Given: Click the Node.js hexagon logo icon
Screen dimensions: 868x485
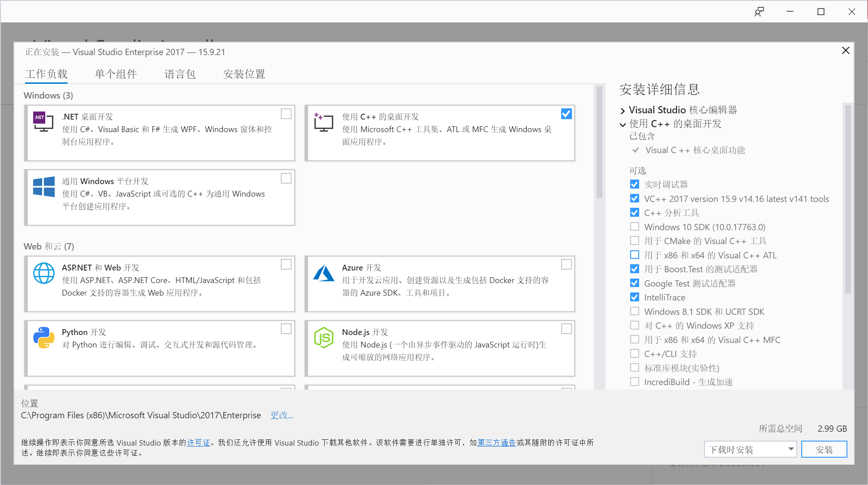Looking at the screenshot, I should pyautogui.click(x=323, y=337).
